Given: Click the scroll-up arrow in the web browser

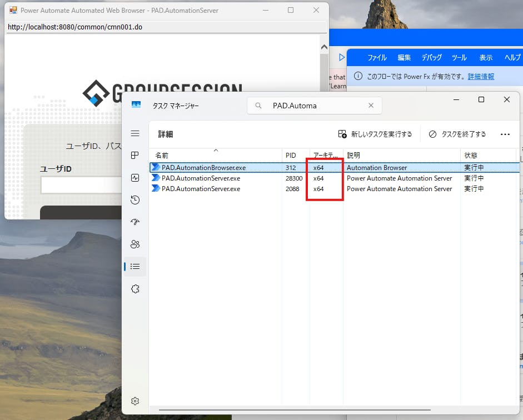Looking at the screenshot, I should tap(324, 47).
